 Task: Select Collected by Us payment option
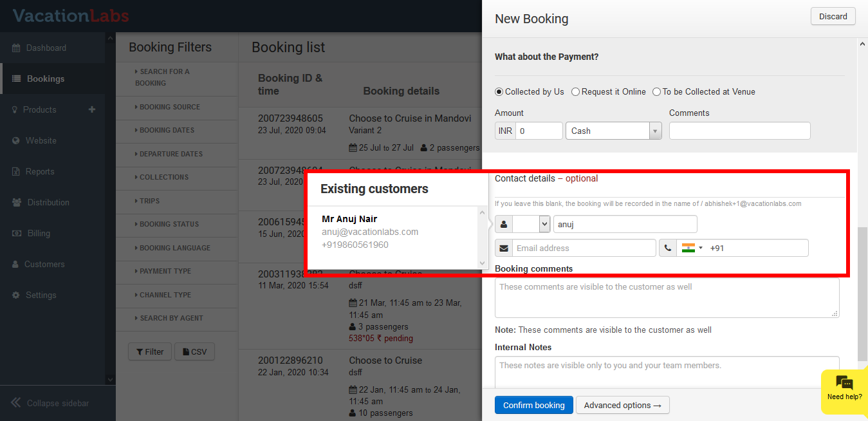pyautogui.click(x=499, y=92)
